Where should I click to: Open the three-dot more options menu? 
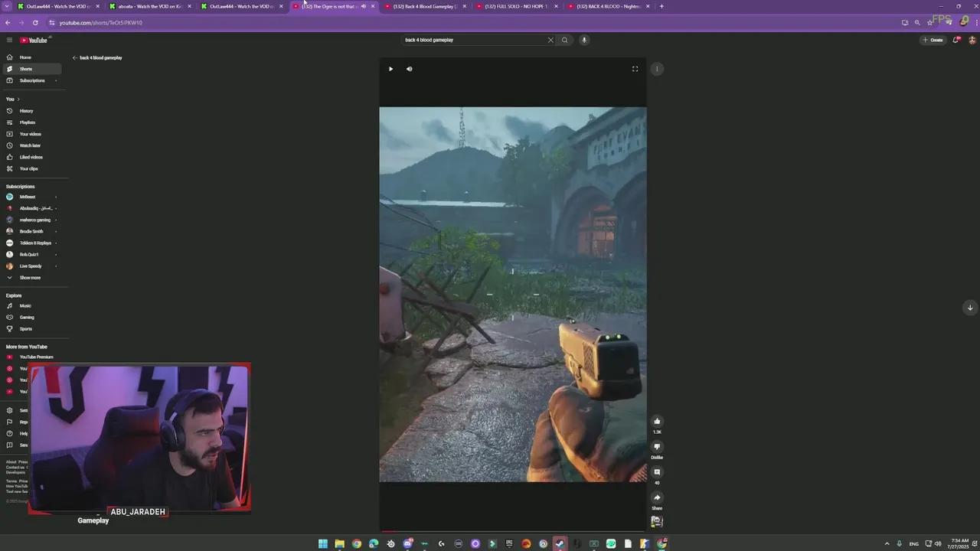[657, 69]
